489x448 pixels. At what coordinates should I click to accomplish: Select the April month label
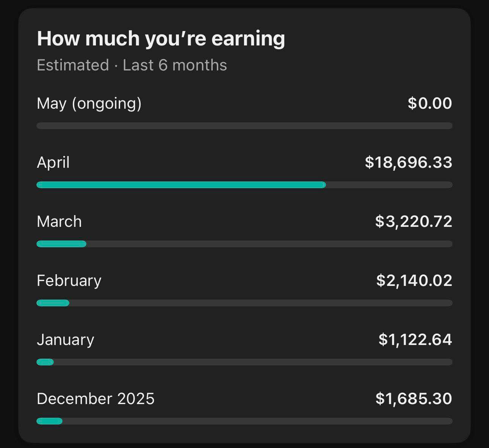click(53, 163)
